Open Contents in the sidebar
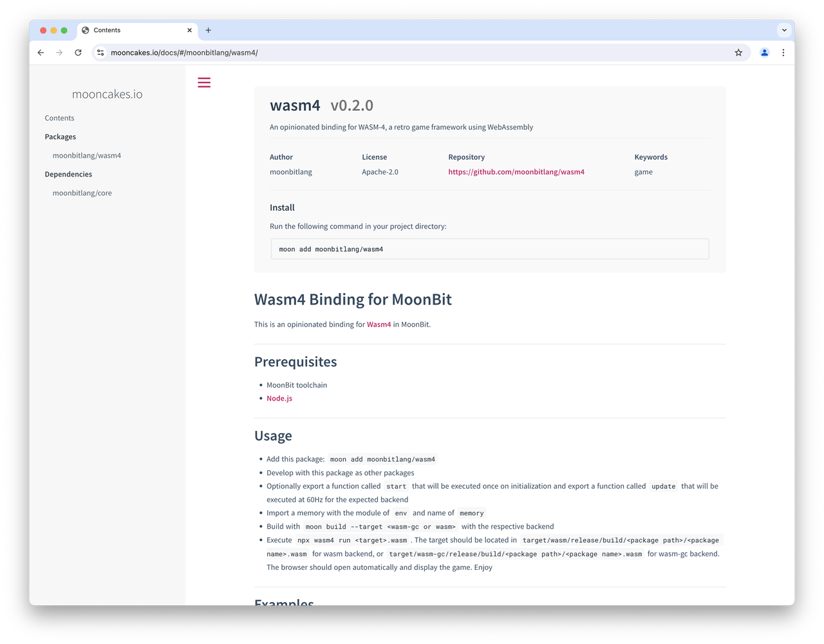The width and height of the screenshot is (824, 644). 59,118
